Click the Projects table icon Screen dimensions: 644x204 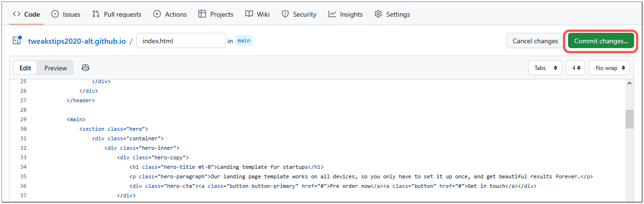202,14
